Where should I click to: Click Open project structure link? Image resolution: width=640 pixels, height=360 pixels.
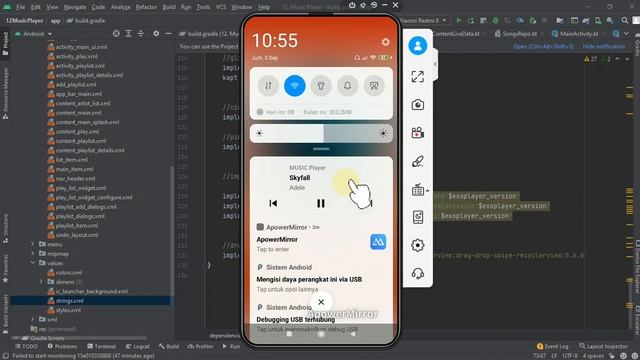tap(543, 47)
